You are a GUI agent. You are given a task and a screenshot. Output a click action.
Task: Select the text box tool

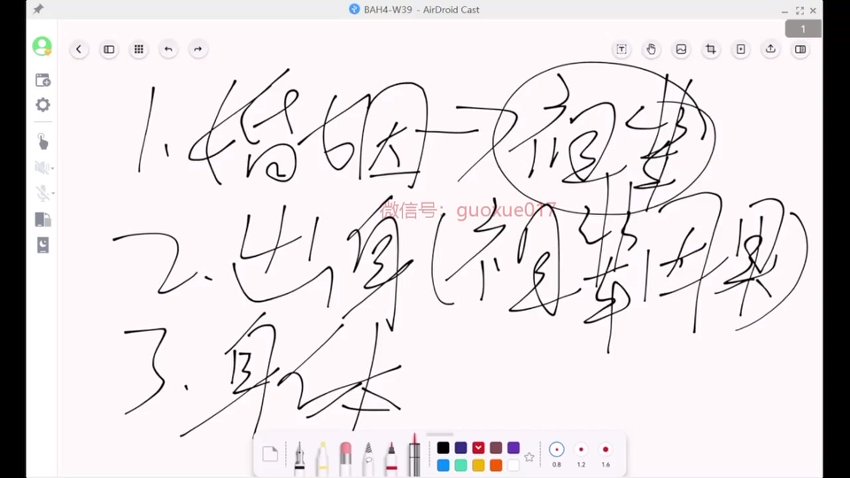pos(621,49)
